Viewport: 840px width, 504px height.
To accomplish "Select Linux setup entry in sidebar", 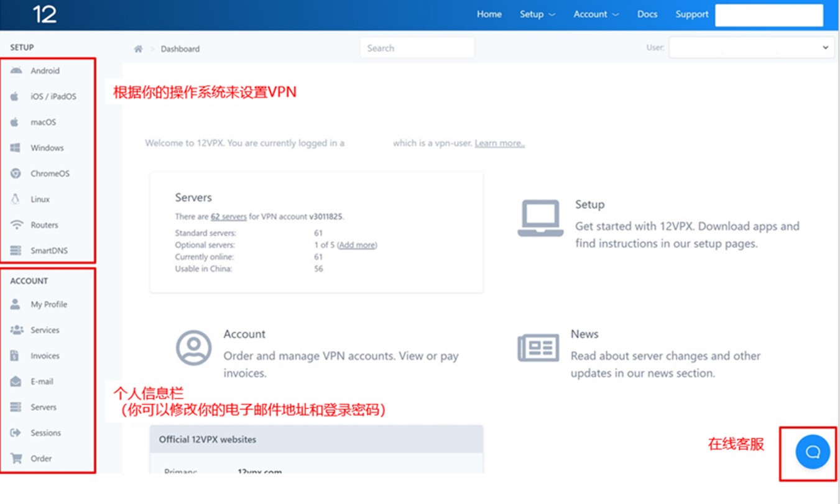I will click(x=40, y=199).
